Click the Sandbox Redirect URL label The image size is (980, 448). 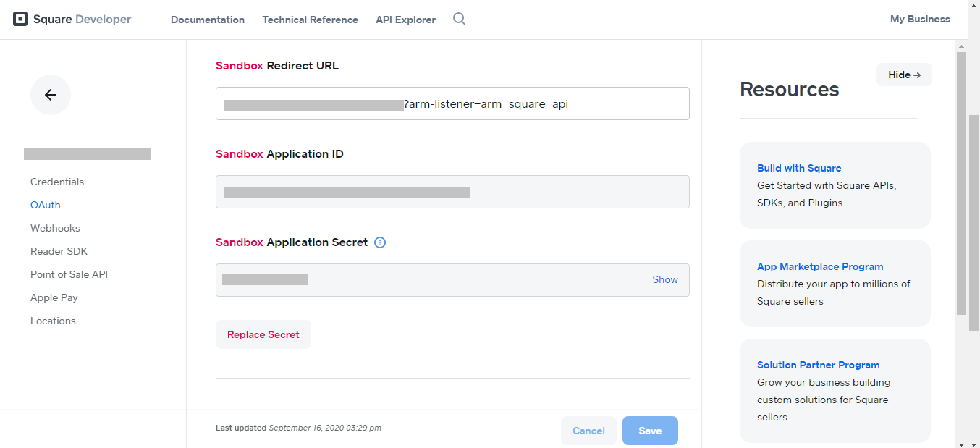click(x=277, y=66)
